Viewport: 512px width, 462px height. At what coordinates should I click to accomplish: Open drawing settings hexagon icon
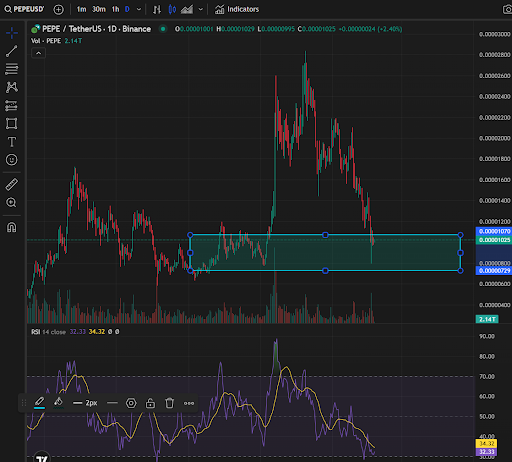131,403
